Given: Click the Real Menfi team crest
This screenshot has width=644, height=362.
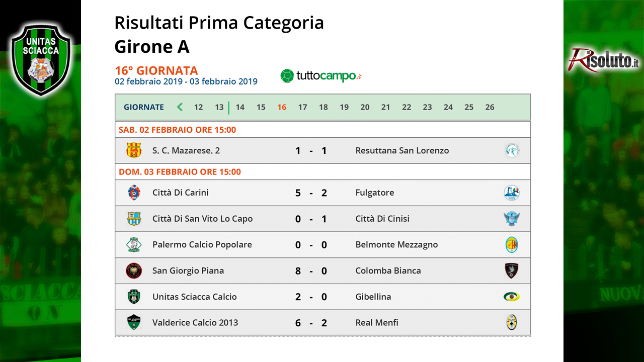Looking at the screenshot, I should (512, 322).
